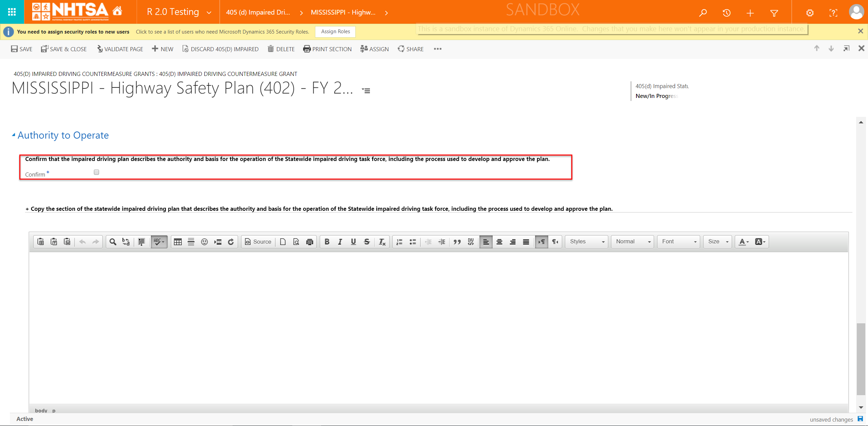This screenshot has width=868, height=426.
Task: Open Recently Viewed Items history icon
Action: point(726,13)
